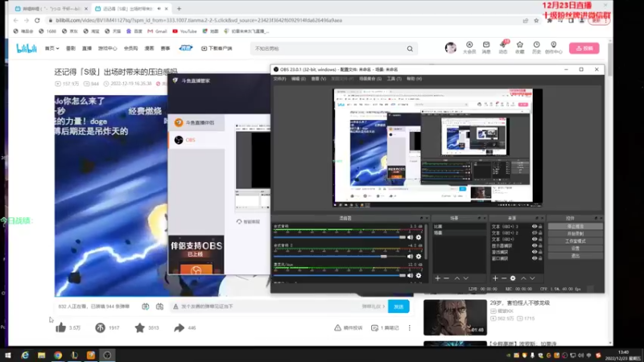
Task: Favorite the video with star icon
Action: point(139,327)
